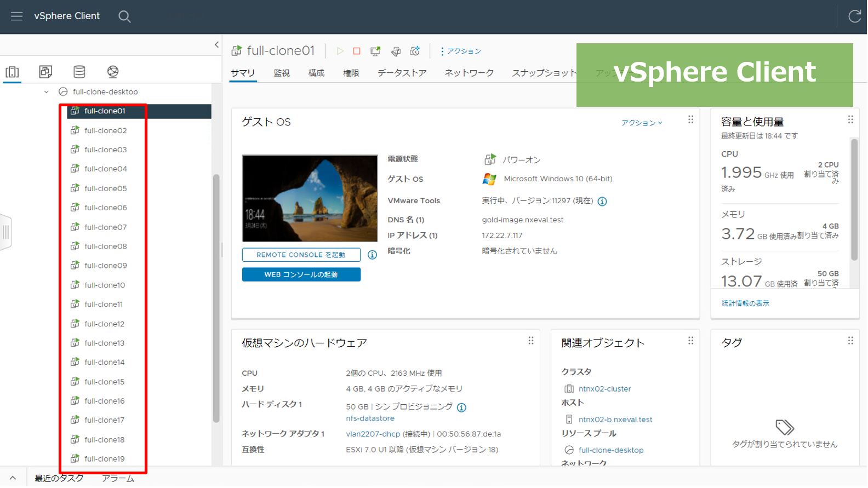The height and width of the screenshot is (488, 868).
Task: Select VM full-clone09
Action: click(105, 266)
